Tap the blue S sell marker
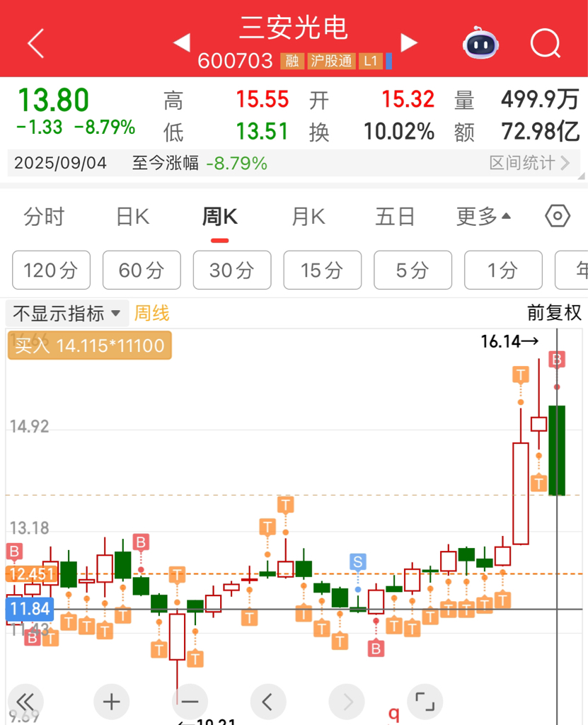Image resolution: width=588 pixels, height=725 pixels. point(358,561)
